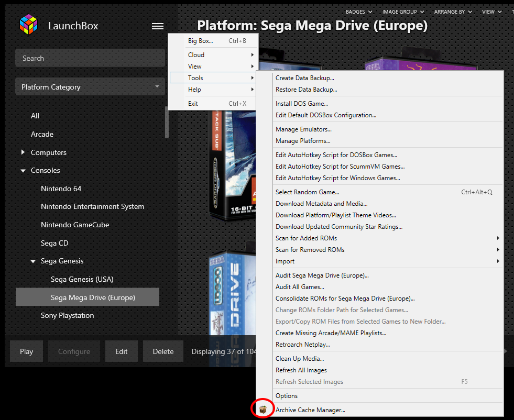The width and height of the screenshot is (514, 420).
Task: Click the Configure button
Action: [x=74, y=351]
